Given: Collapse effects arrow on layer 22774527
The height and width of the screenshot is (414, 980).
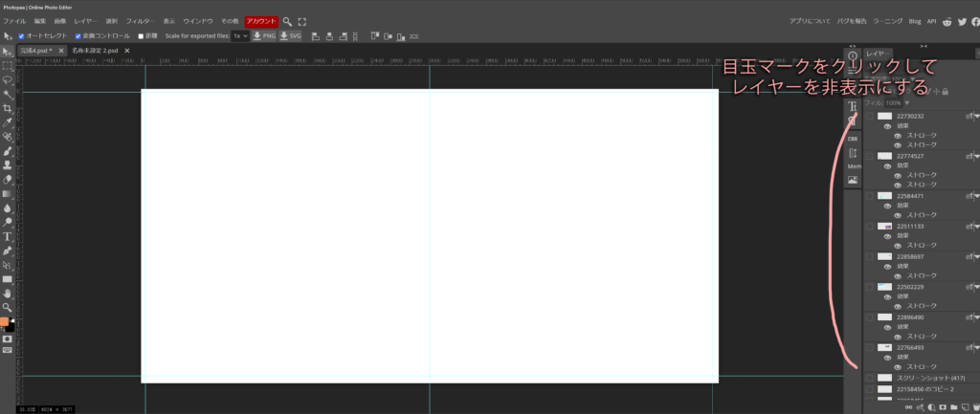Looking at the screenshot, I should (x=975, y=156).
